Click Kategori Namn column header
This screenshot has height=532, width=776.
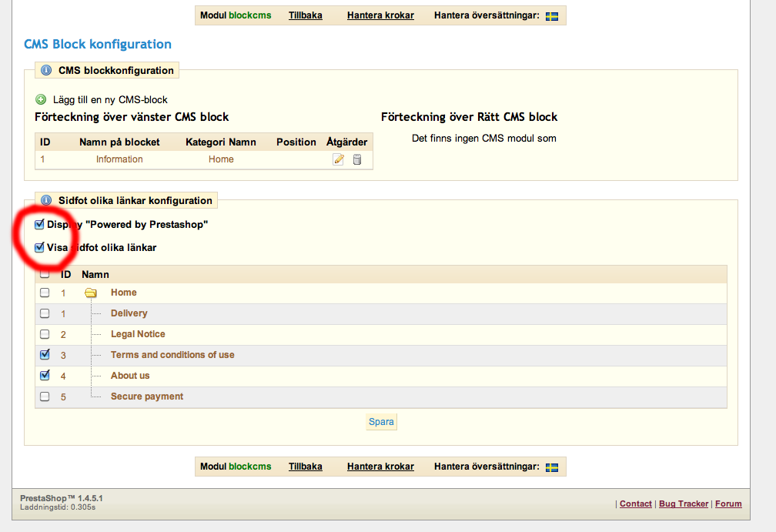click(x=221, y=142)
